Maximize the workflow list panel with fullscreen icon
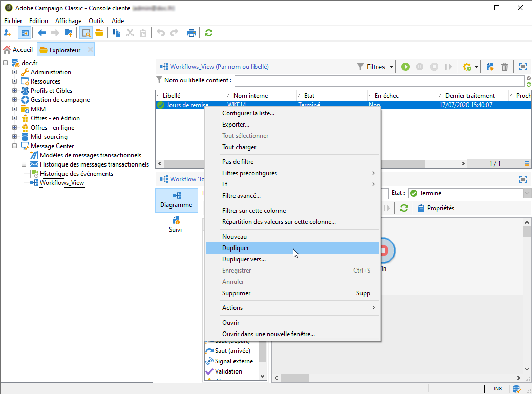The height and width of the screenshot is (394, 532). [523, 67]
